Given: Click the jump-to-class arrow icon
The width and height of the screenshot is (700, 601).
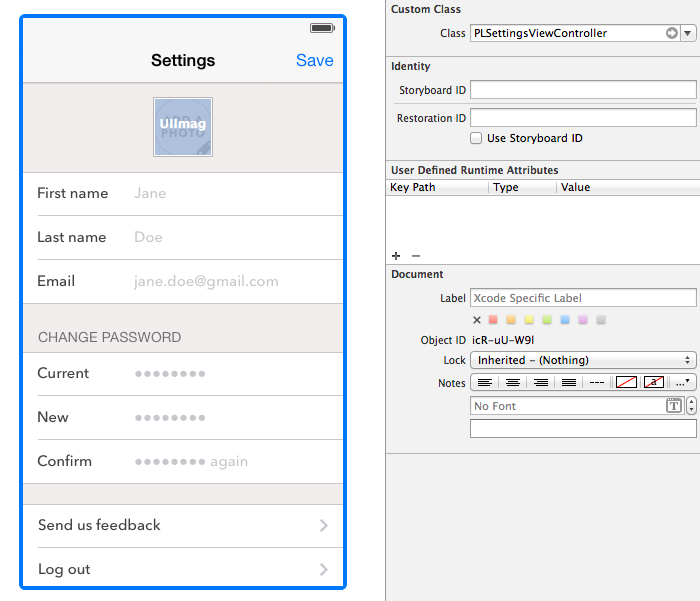Looking at the screenshot, I should click(671, 33).
